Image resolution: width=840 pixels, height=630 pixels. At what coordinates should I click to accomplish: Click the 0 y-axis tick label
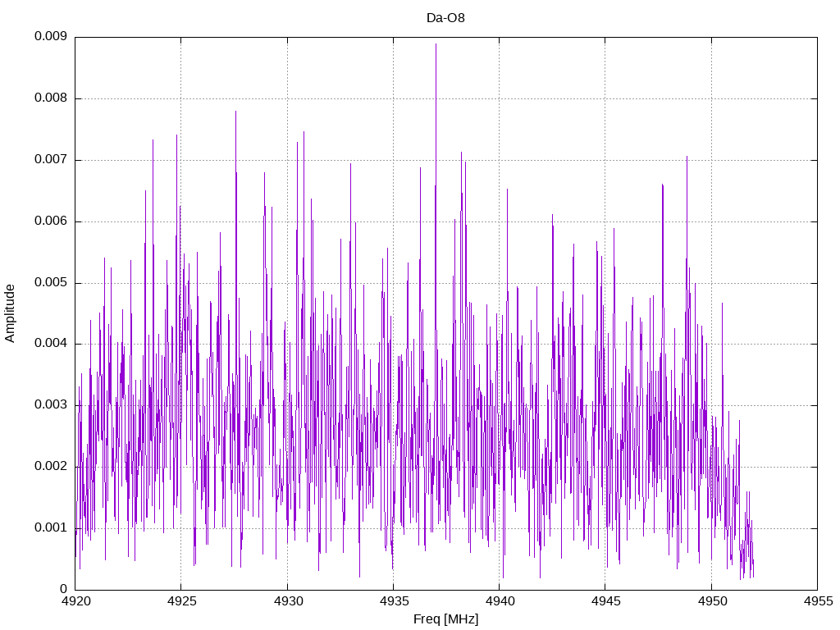(x=64, y=589)
